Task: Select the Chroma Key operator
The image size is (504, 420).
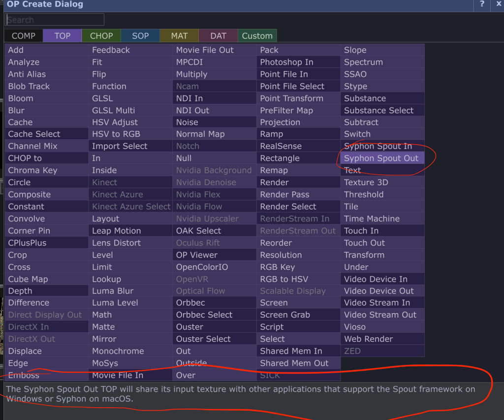Action: pos(33,170)
